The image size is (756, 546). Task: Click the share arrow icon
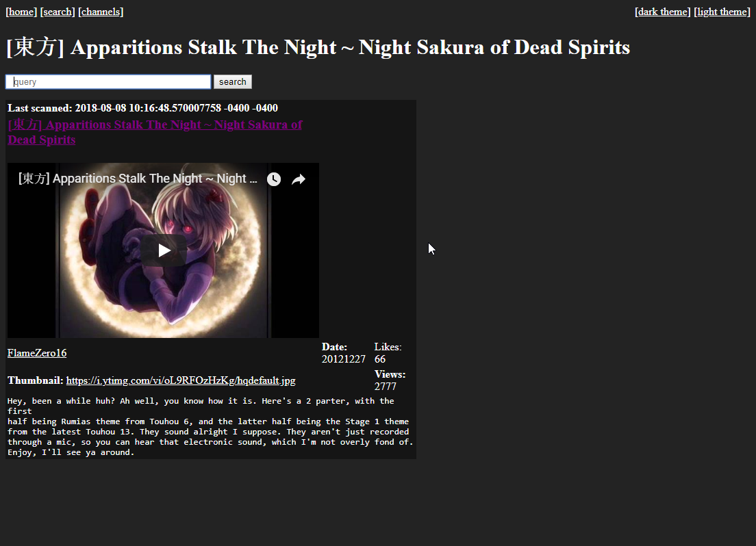pos(299,179)
